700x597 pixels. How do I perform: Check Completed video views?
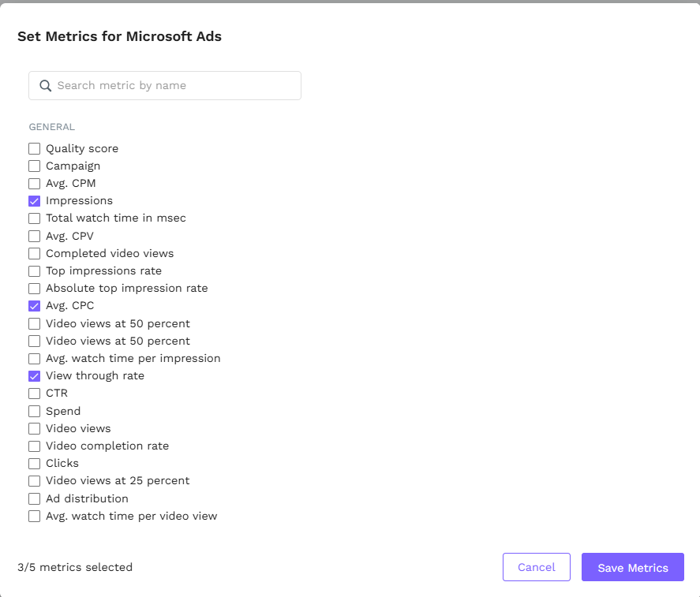[x=35, y=253]
